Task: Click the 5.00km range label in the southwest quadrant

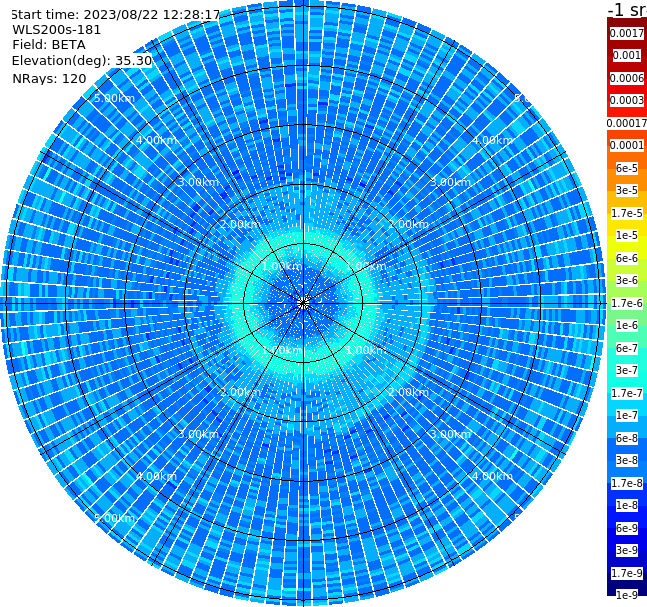Action: [x=114, y=518]
